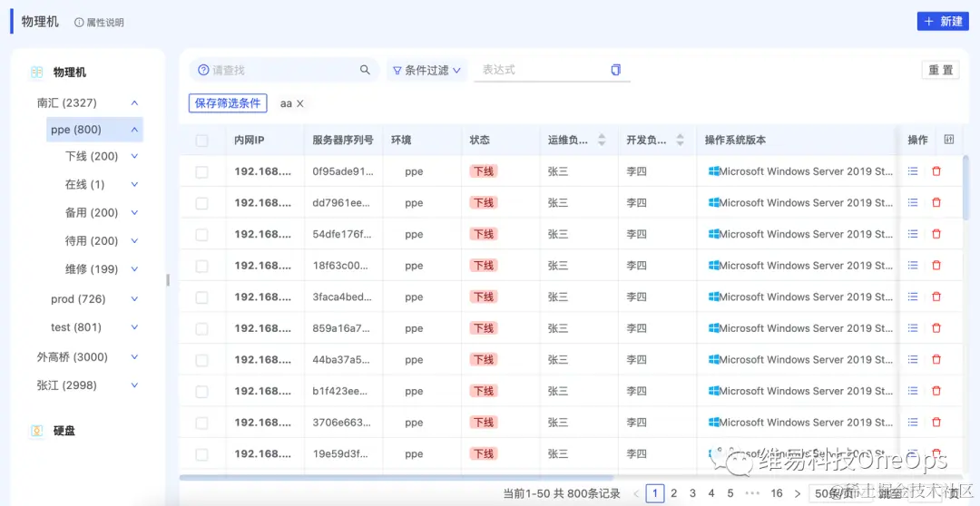Select the 维修 (199) tree item

tap(92, 269)
